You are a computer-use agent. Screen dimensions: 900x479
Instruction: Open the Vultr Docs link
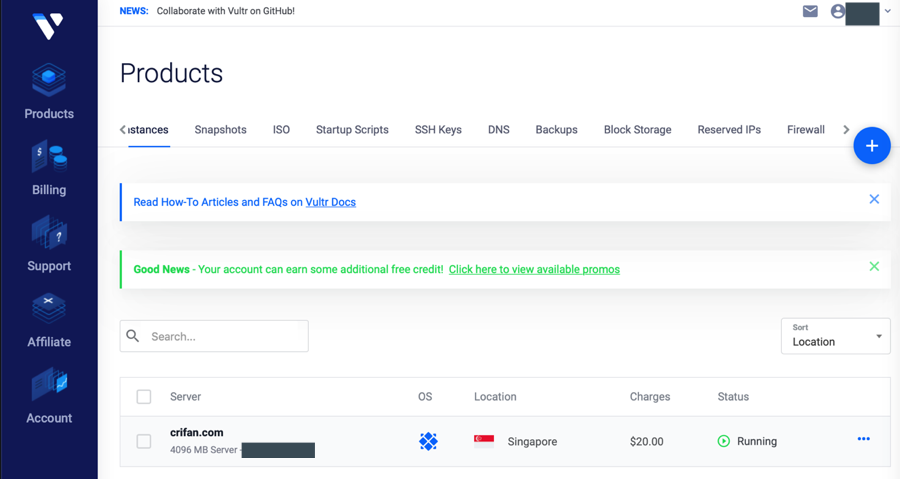pos(330,202)
